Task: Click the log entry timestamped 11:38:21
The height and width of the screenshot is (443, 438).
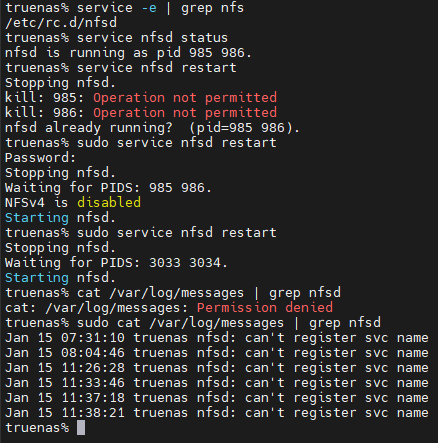Action: click(217, 413)
